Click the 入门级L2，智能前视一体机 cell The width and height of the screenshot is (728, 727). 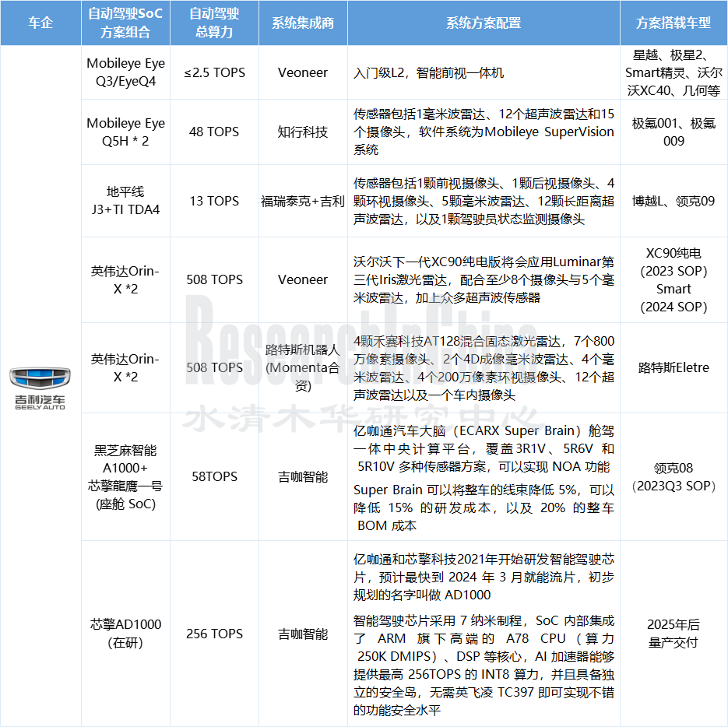[484, 72]
